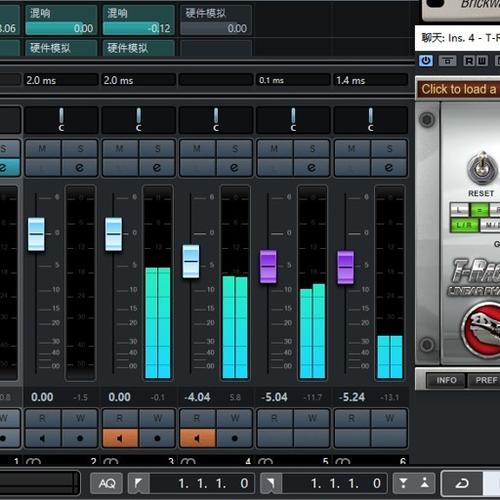Go to left locator icon
Screen dimensions: 500x500
click(x=138, y=483)
